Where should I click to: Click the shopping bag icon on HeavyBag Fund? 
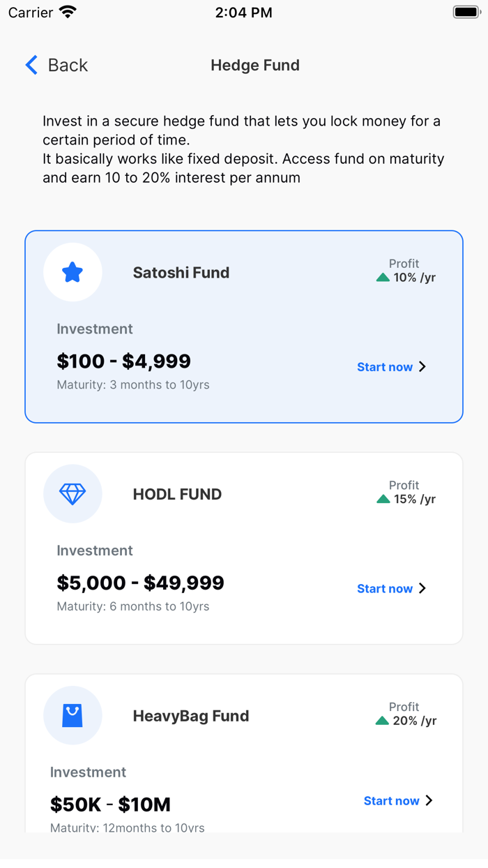[x=73, y=715]
